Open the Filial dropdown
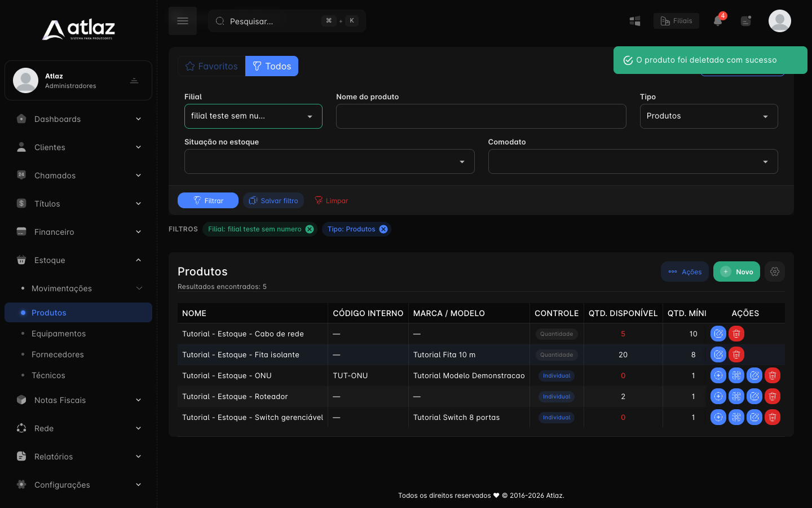The image size is (812, 508). 253,116
